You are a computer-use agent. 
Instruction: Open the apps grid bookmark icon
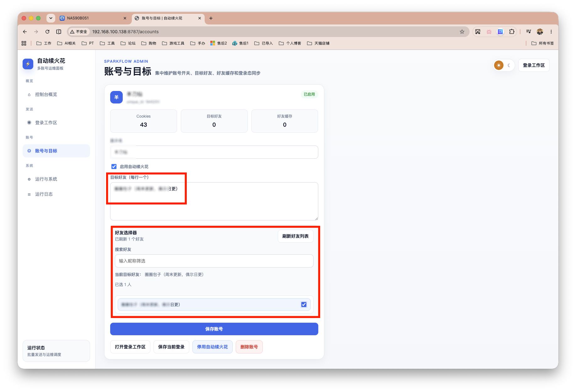coord(24,43)
